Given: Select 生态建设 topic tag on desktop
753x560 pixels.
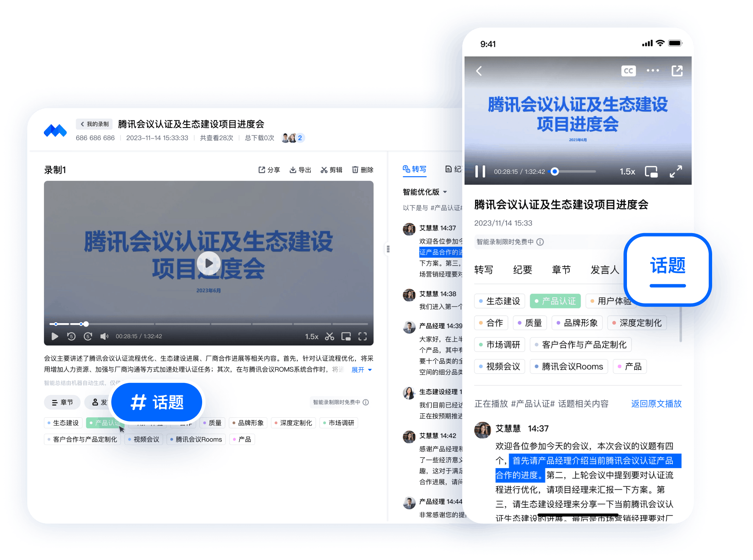Looking at the screenshot, I should (63, 423).
